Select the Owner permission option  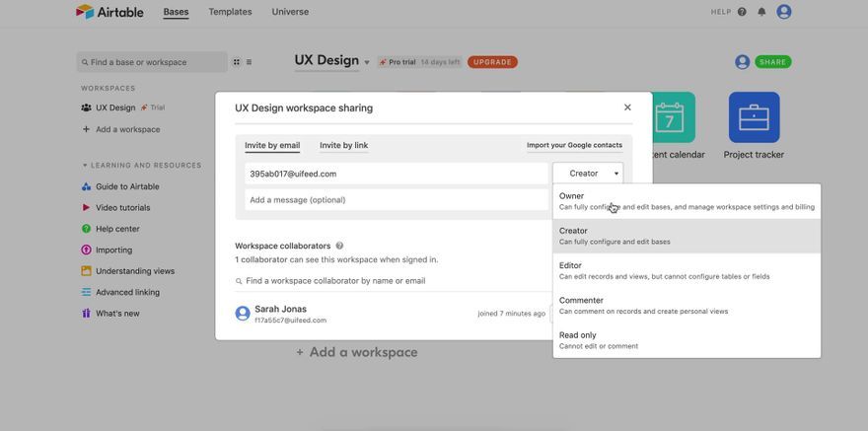pos(687,201)
